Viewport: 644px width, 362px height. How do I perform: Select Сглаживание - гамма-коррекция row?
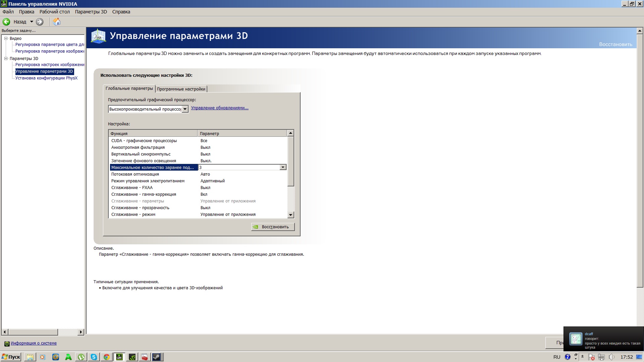[198, 194]
